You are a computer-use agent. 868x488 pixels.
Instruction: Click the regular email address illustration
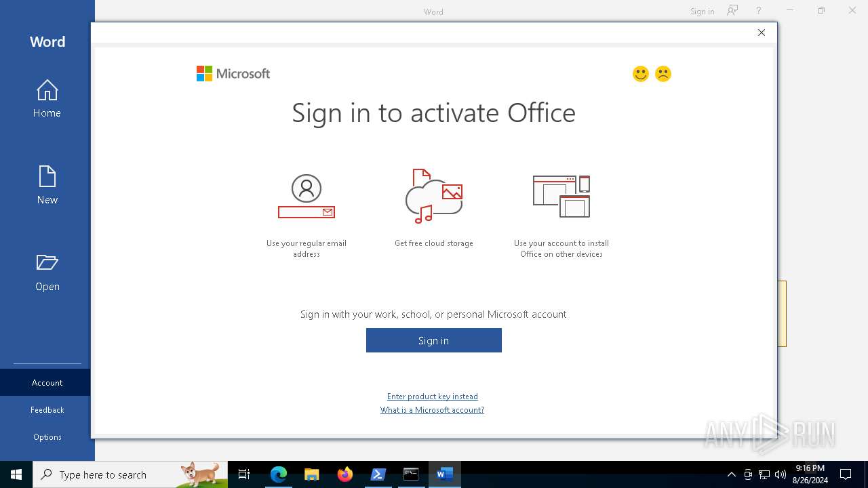coord(307,197)
